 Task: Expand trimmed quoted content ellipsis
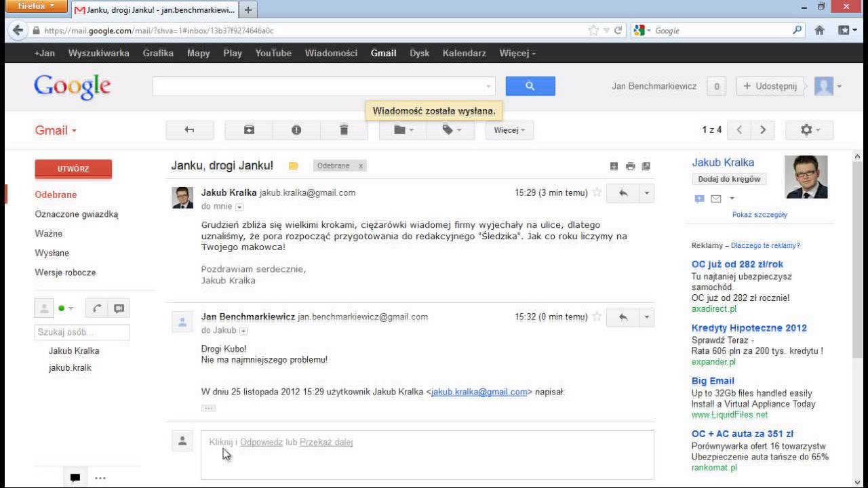click(x=209, y=408)
